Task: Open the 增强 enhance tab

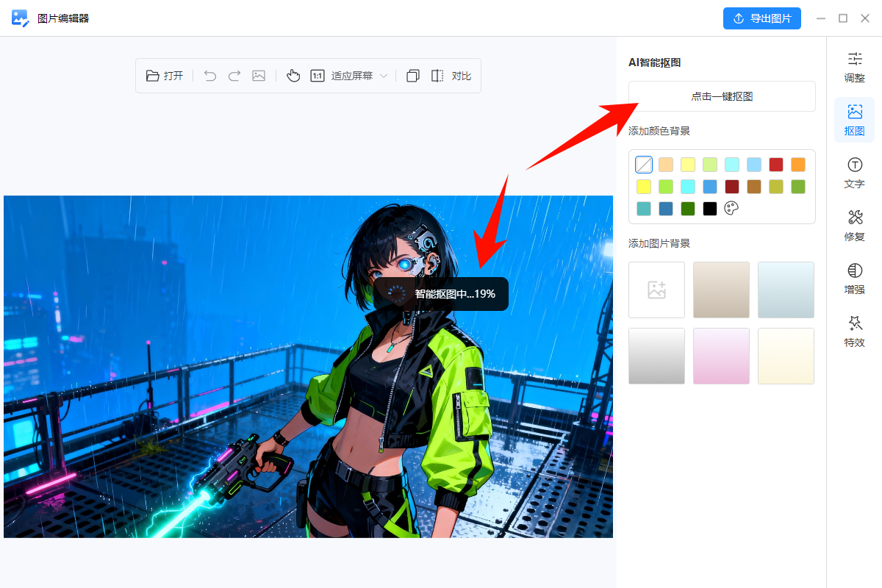Action: click(855, 279)
